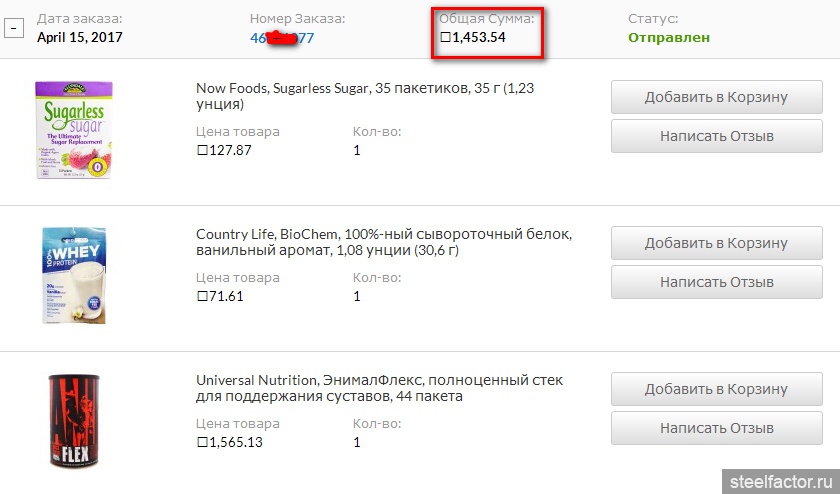Screen dimensions: 840x494
Task: Click the steelfactor.ru watermark
Action: click(781, 482)
